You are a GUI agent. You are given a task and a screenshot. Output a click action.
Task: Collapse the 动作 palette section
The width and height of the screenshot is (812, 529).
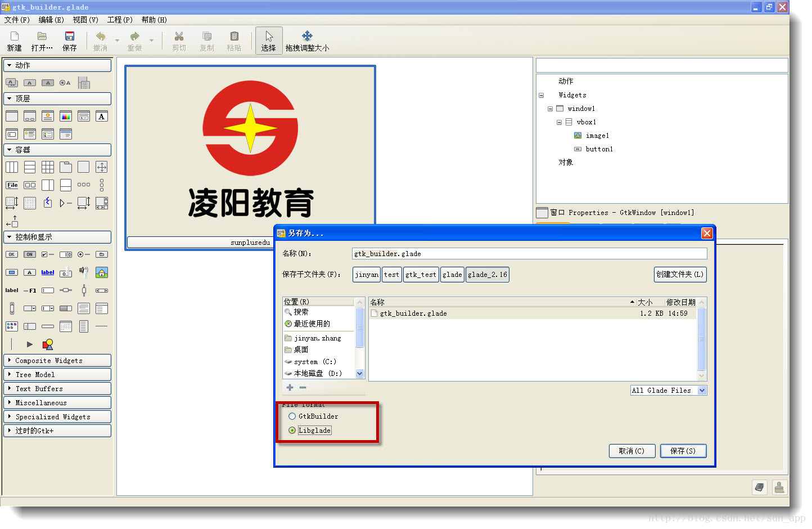pos(57,65)
